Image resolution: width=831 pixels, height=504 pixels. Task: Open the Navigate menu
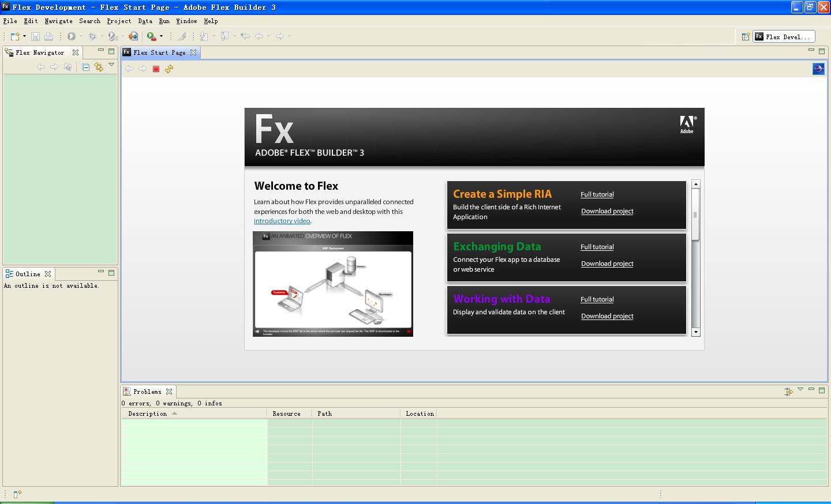pyautogui.click(x=58, y=21)
